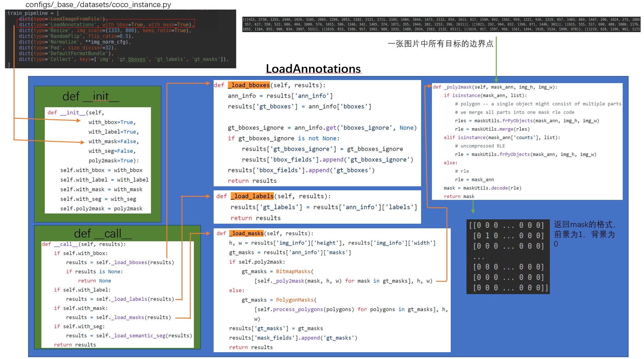644x359 pixels.
Task: Click the Chinese caption about boundary points
Action: pyautogui.click(x=440, y=44)
